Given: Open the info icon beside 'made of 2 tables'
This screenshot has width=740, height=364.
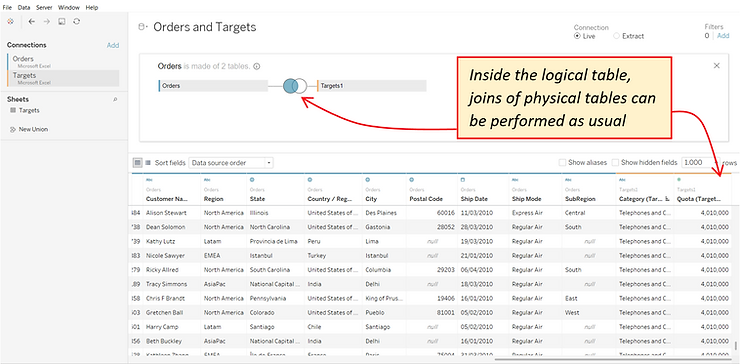Looking at the screenshot, I should (257, 67).
